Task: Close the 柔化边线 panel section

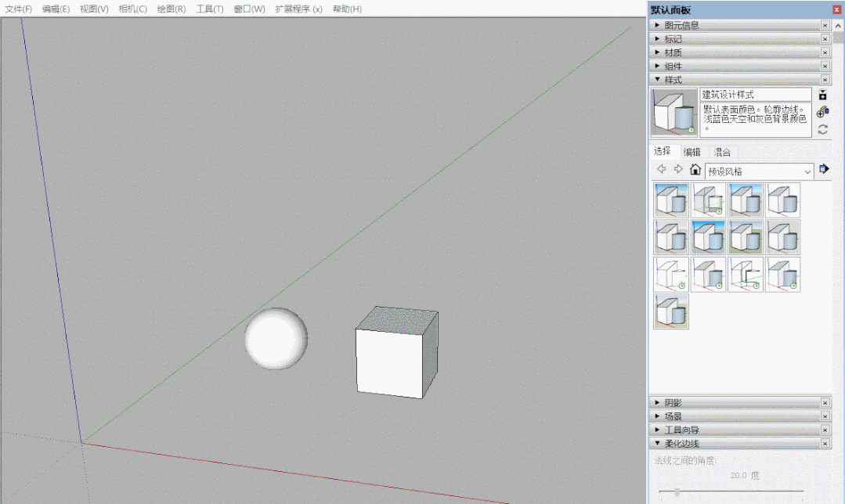Action: tap(825, 444)
